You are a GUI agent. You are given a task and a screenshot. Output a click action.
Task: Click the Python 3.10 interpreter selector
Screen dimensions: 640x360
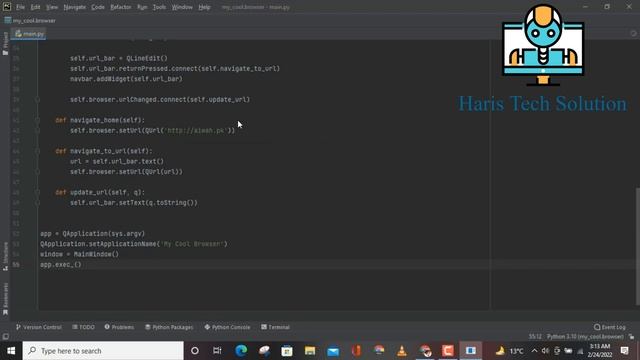(585, 337)
